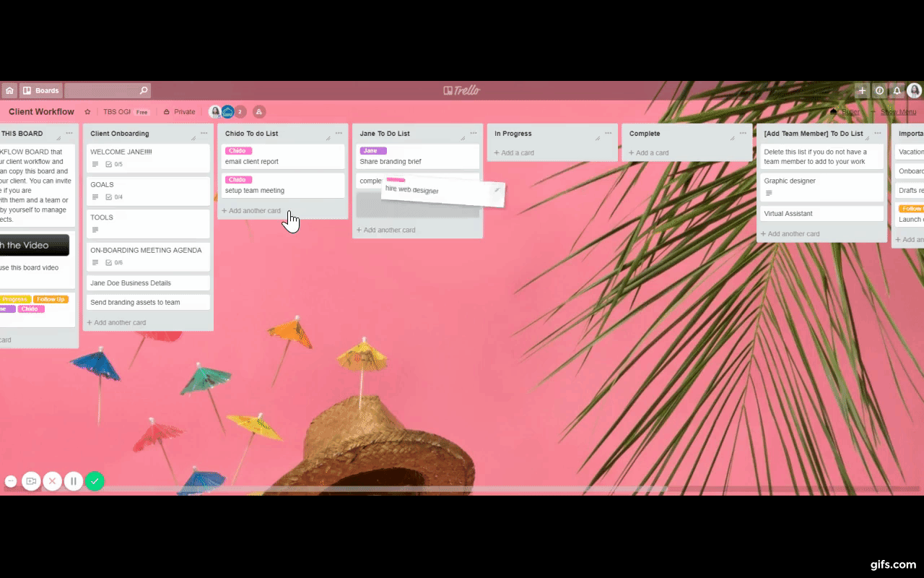Open the Butler link
Viewport: 924px width, 578px height.
point(845,112)
